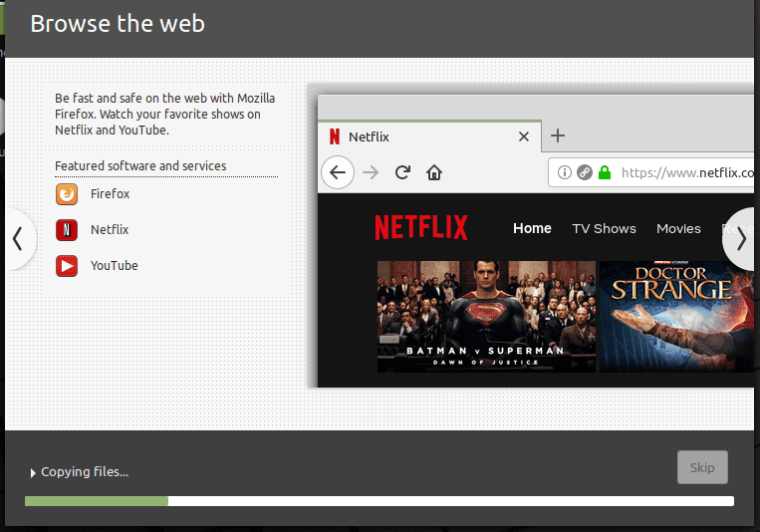760x532 pixels.
Task: Click the permissions link icon in address bar
Action: (585, 172)
